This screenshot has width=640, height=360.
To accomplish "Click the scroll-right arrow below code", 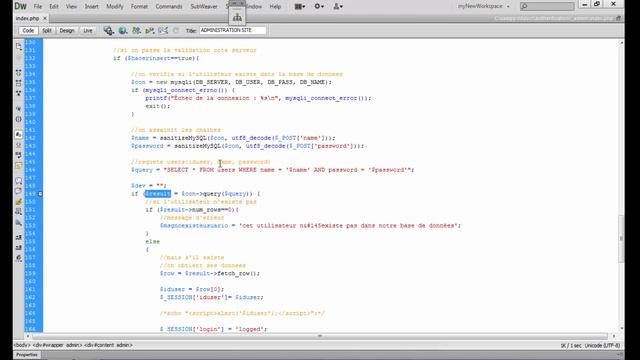I will click(x=614, y=336).
